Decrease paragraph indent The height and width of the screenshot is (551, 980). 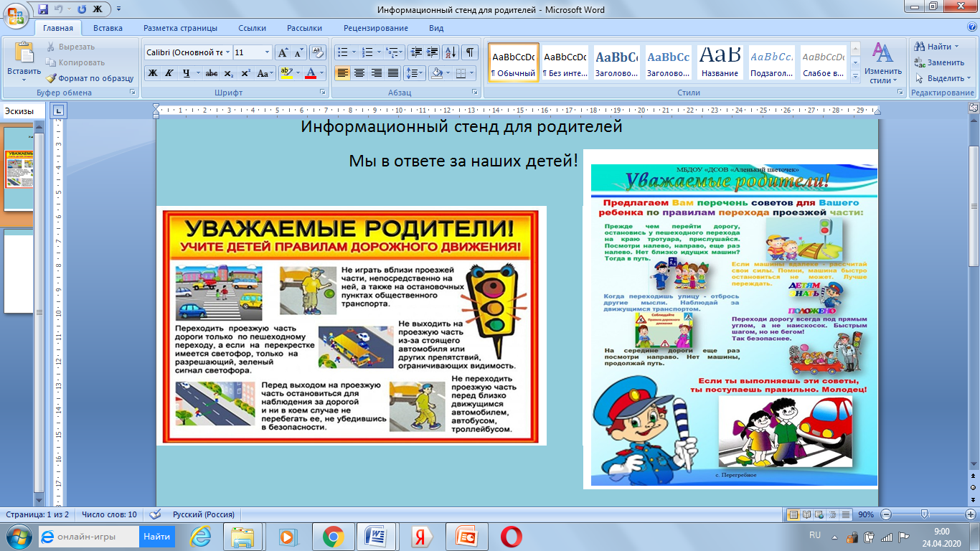click(x=416, y=52)
